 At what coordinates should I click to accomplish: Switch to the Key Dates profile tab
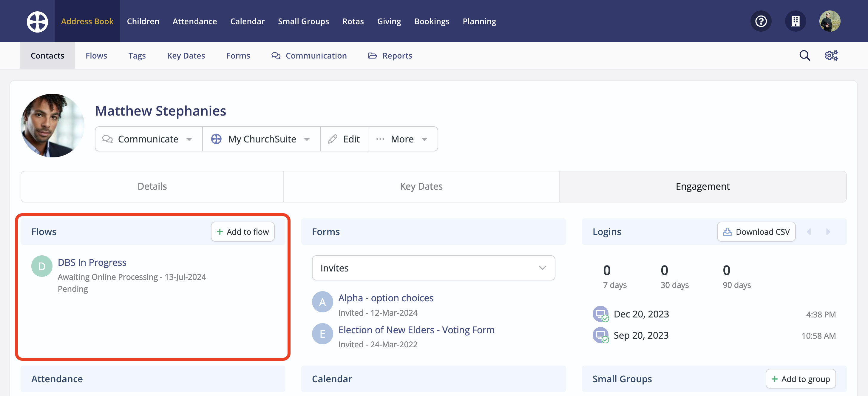421,187
